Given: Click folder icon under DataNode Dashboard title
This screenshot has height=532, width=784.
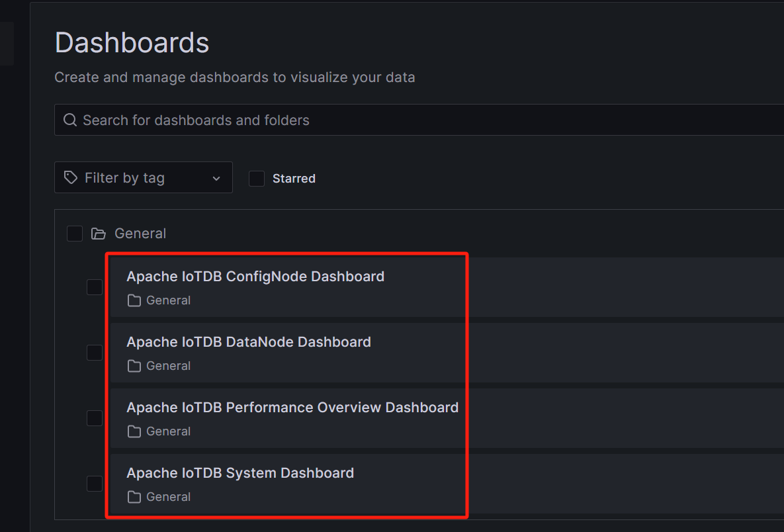Looking at the screenshot, I should (134, 366).
